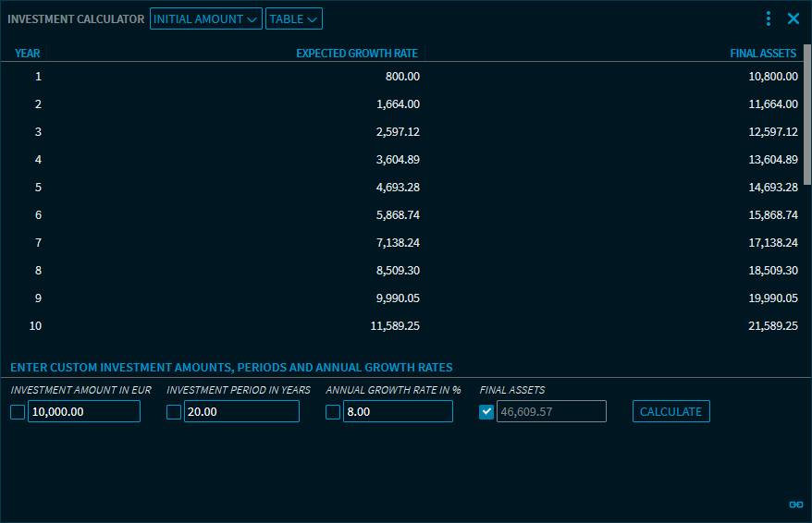This screenshot has width=812, height=523.
Task: Click the Final Assets result field
Action: point(551,412)
